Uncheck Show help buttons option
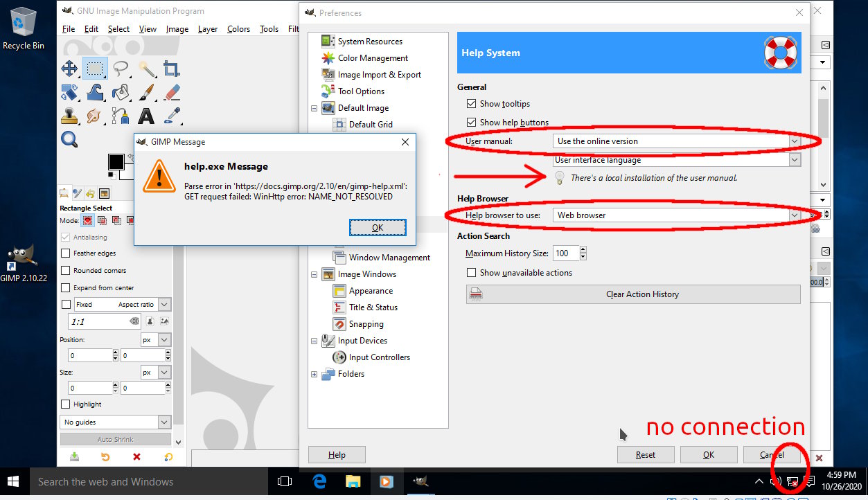 [472, 123]
